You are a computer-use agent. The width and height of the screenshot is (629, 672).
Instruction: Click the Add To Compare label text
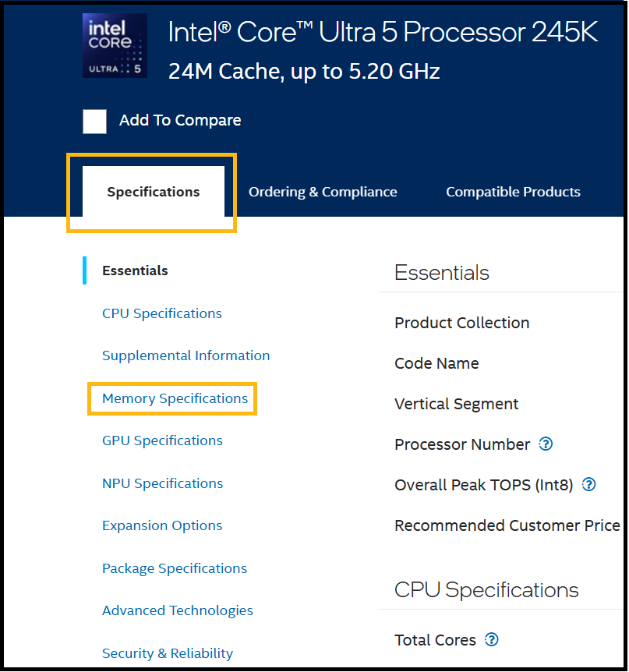pos(180,121)
